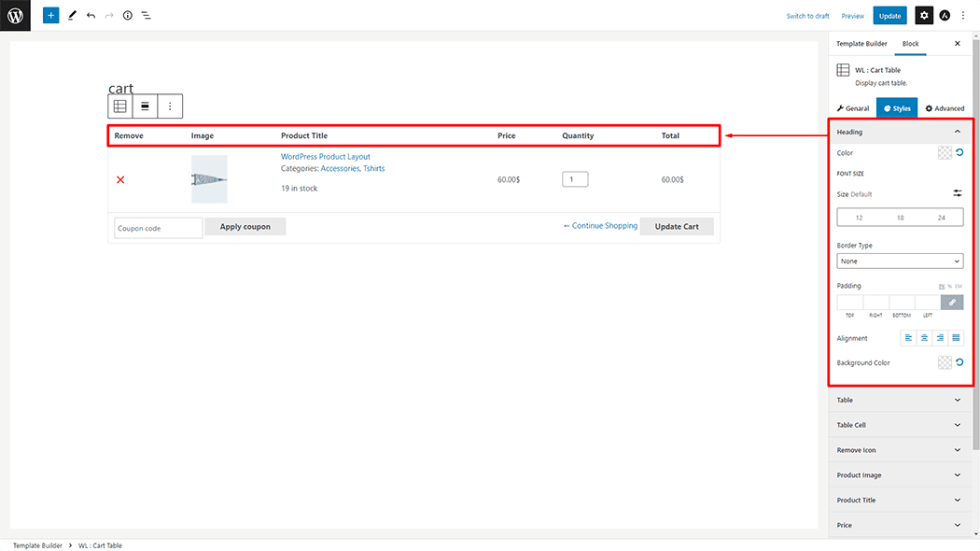Click the Continue Shopping link
Image resolution: width=980 pixels, height=551 pixels.
tap(600, 226)
